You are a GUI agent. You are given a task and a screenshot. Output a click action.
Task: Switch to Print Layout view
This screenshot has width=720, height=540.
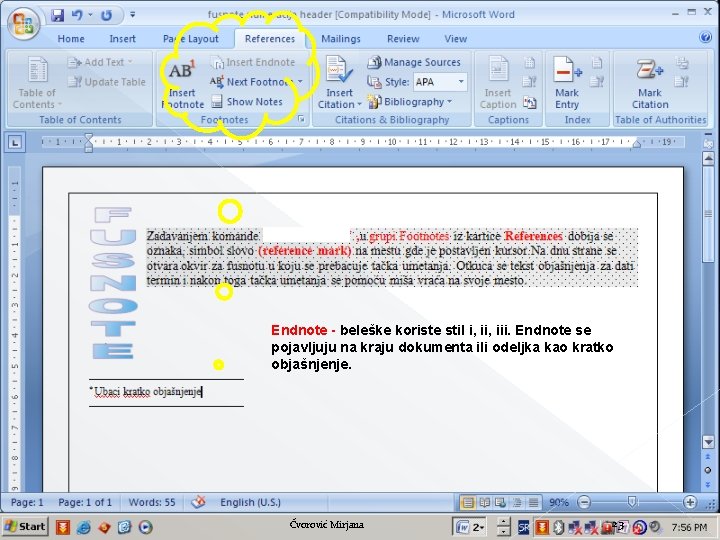pos(467,502)
